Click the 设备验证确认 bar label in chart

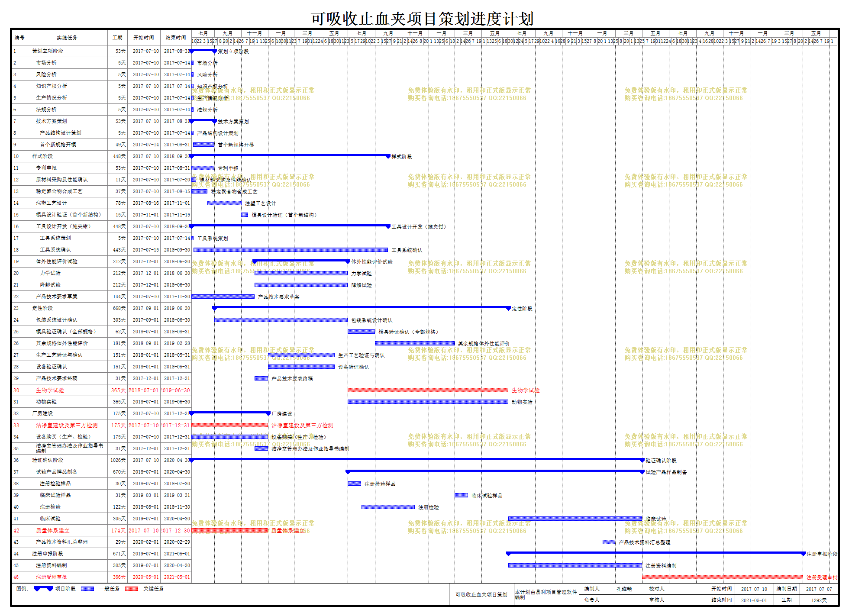[354, 367]
